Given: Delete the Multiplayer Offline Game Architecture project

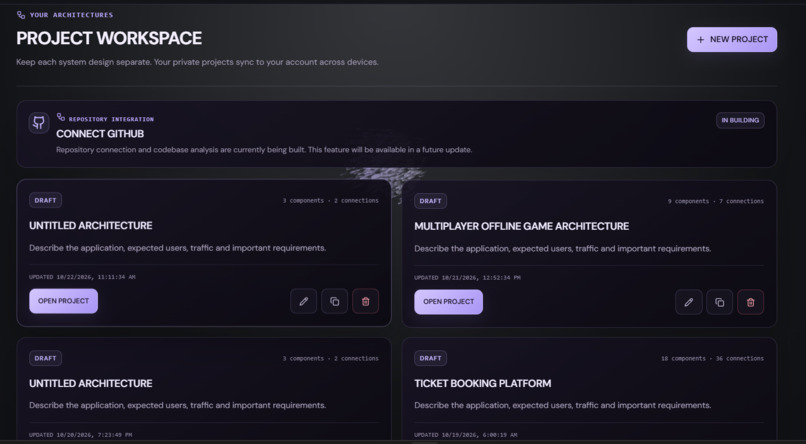Looking at the screenshot, I should [750, 302].
